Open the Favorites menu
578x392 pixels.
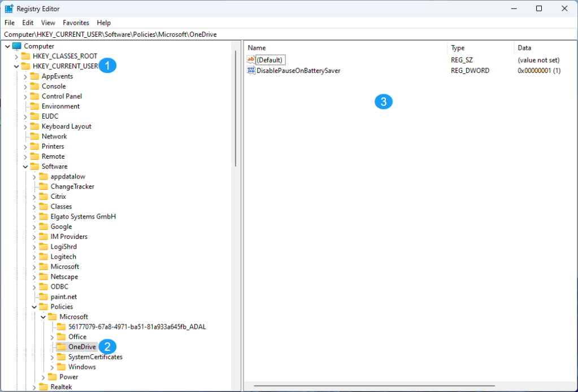point(76,23)
